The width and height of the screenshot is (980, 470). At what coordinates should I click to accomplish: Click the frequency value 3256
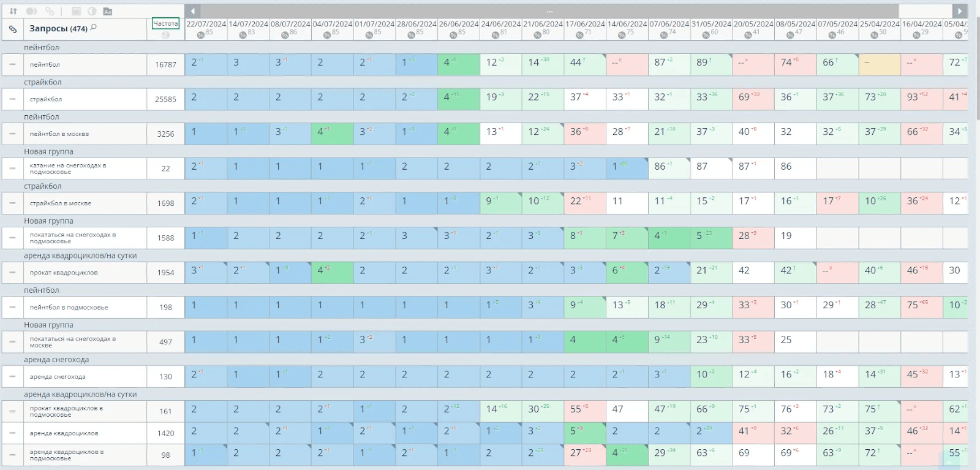tap(165, 134)
